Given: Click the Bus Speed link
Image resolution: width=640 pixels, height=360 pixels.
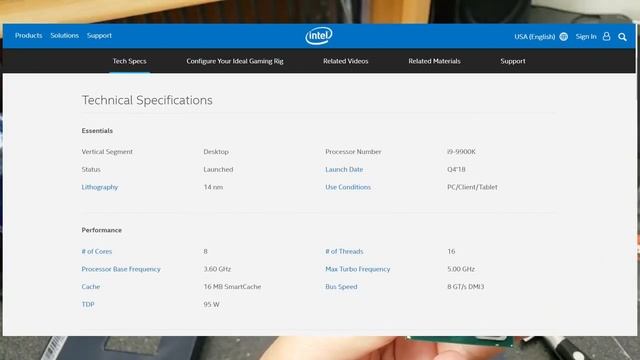Looking at the screenshot, I should [341, 287].
